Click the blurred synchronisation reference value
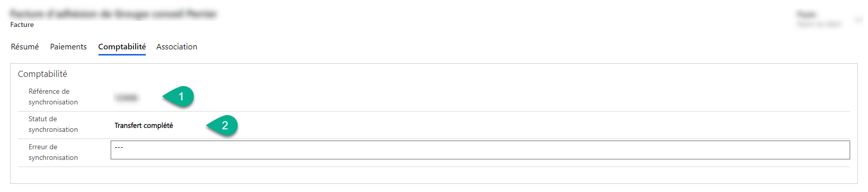 coord(126,97)
